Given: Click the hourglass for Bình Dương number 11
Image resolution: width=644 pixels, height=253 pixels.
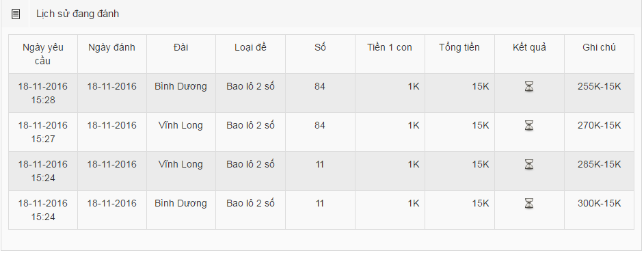Looking at the screenshot, I should click(x=529, y=203).
